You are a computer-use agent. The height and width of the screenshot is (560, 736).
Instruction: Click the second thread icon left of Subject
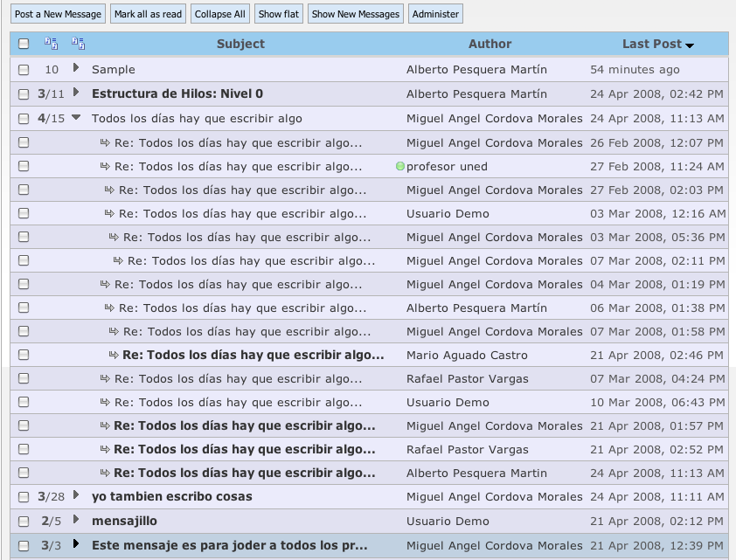click(79, 44)
